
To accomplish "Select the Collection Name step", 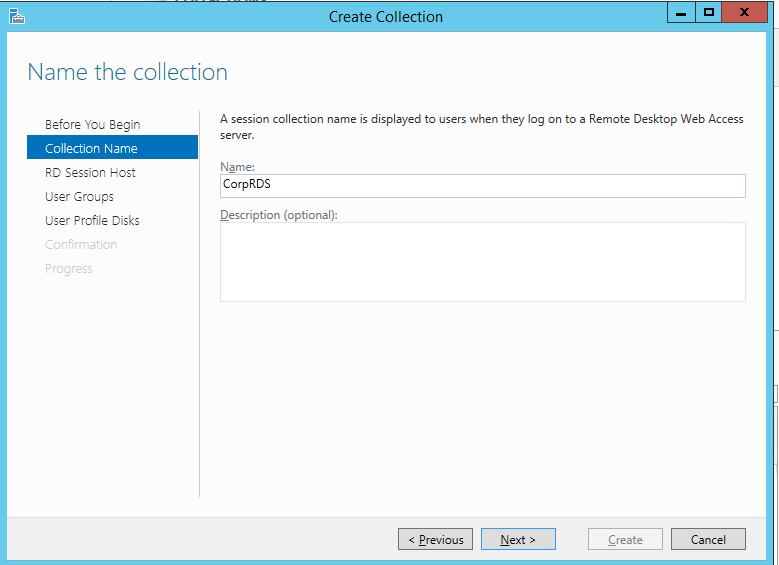I will (x=91, y=148).
